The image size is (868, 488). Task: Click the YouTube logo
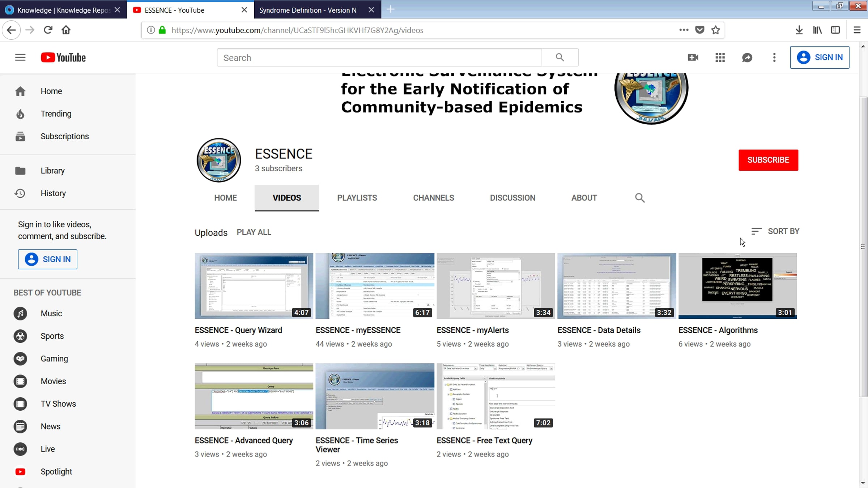[x=63, y=57]
